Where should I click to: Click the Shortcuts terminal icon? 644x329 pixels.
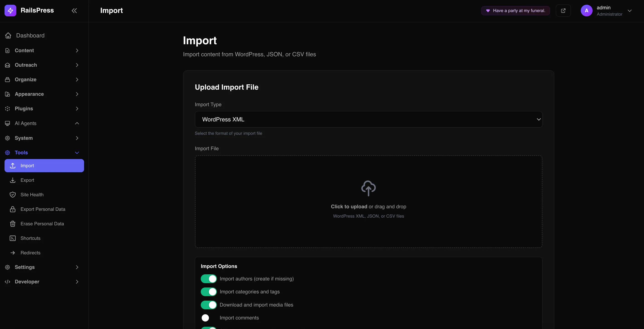[x=13, y=238]
